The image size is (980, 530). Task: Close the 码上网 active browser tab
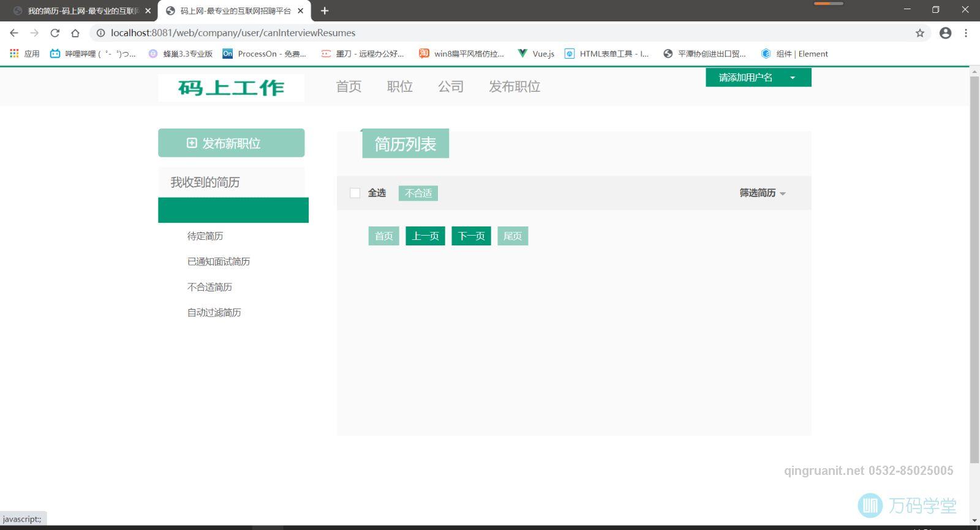(300, 11)
